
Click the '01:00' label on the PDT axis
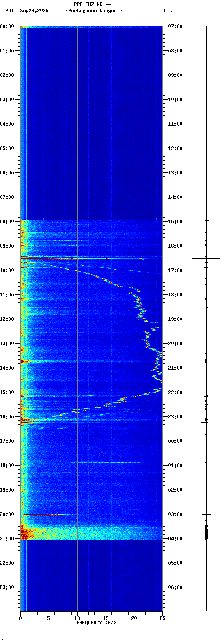pyautogui.click(x=7, y=50)
